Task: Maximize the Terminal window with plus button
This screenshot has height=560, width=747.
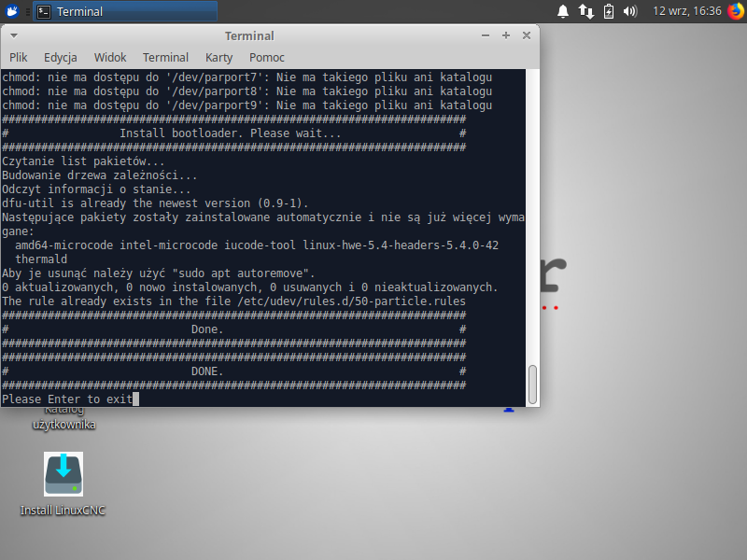Action: [506, 35]
